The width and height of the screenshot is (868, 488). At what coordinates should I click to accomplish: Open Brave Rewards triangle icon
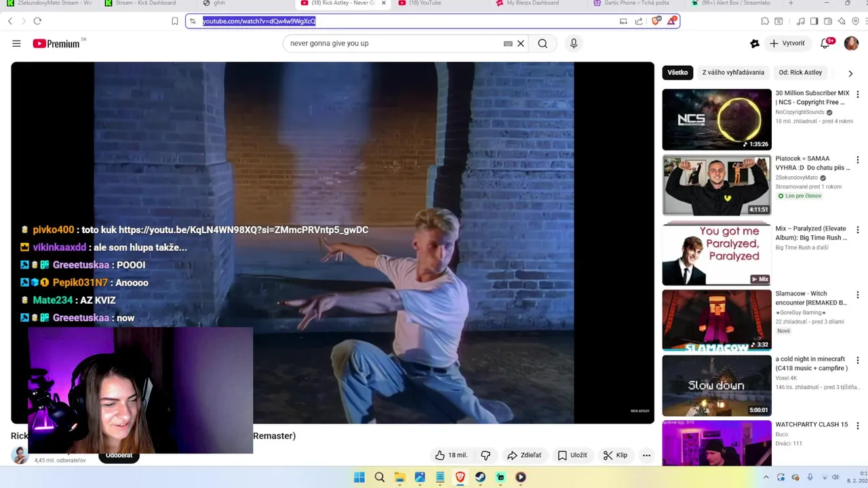[x=671, y=21]
